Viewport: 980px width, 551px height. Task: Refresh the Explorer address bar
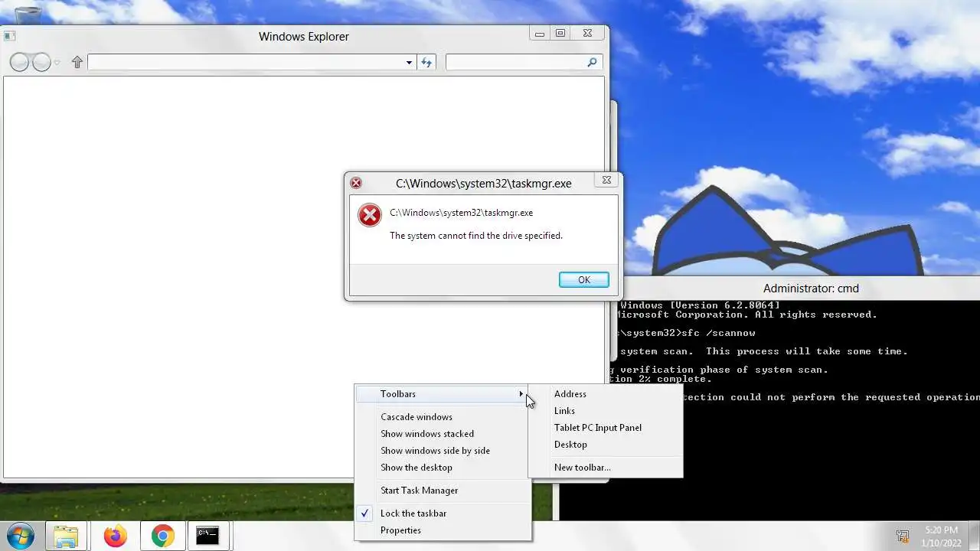[426, 63]
